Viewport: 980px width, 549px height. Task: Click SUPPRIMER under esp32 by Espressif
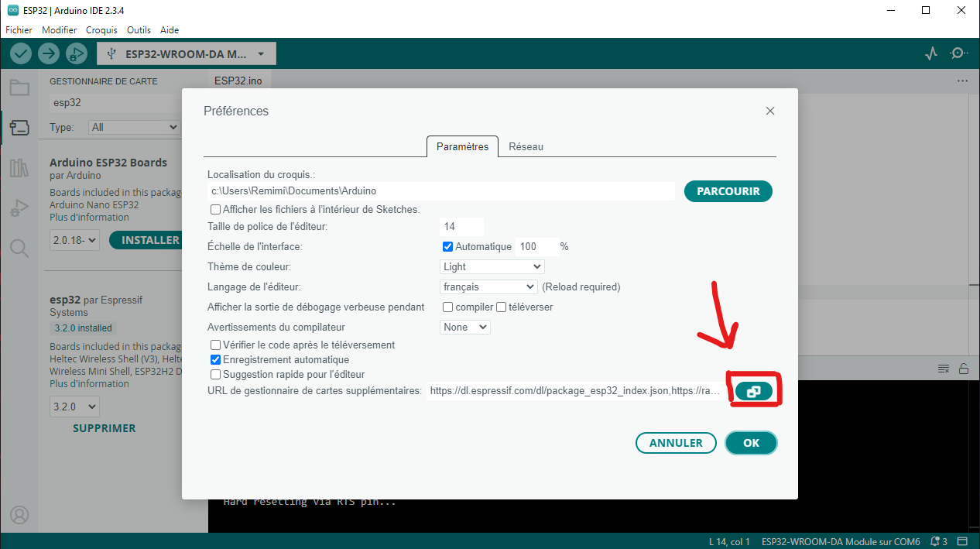104,427
